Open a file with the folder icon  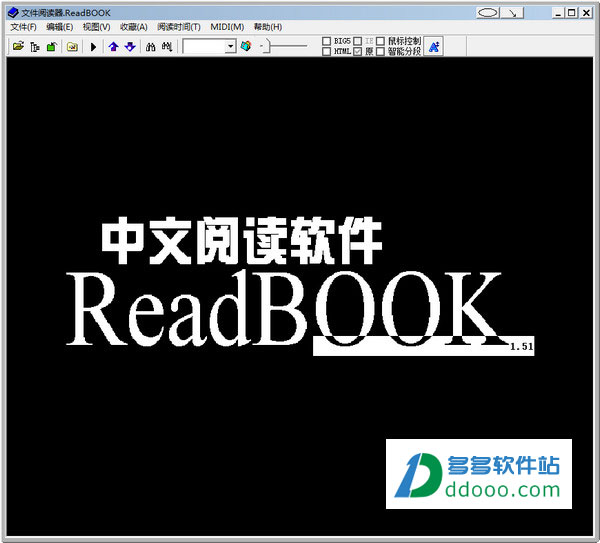point(18,47)
